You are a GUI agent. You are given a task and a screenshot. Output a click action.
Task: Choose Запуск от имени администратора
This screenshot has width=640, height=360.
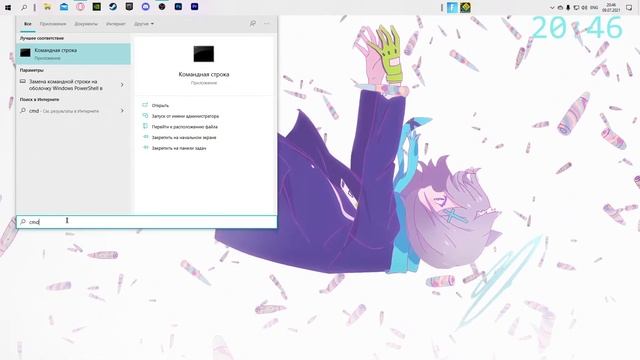[x=185, y=116]
